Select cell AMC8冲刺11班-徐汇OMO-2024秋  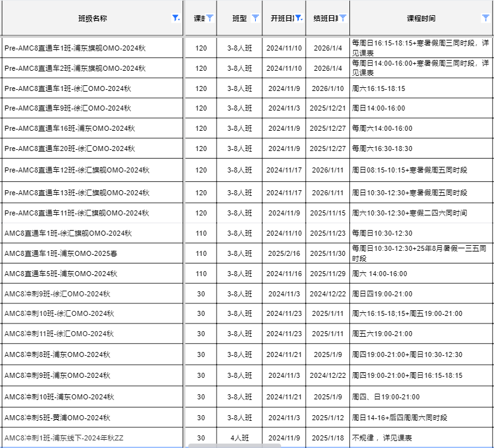tap(92, 334)
